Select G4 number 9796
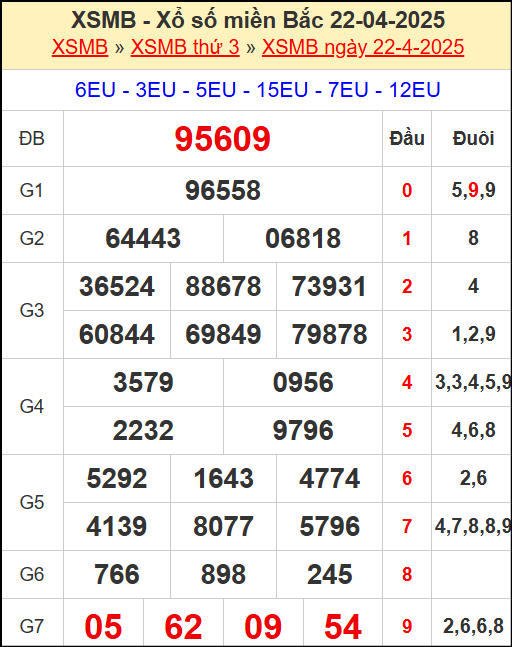The image size is (512, 647). pos(303,430)
